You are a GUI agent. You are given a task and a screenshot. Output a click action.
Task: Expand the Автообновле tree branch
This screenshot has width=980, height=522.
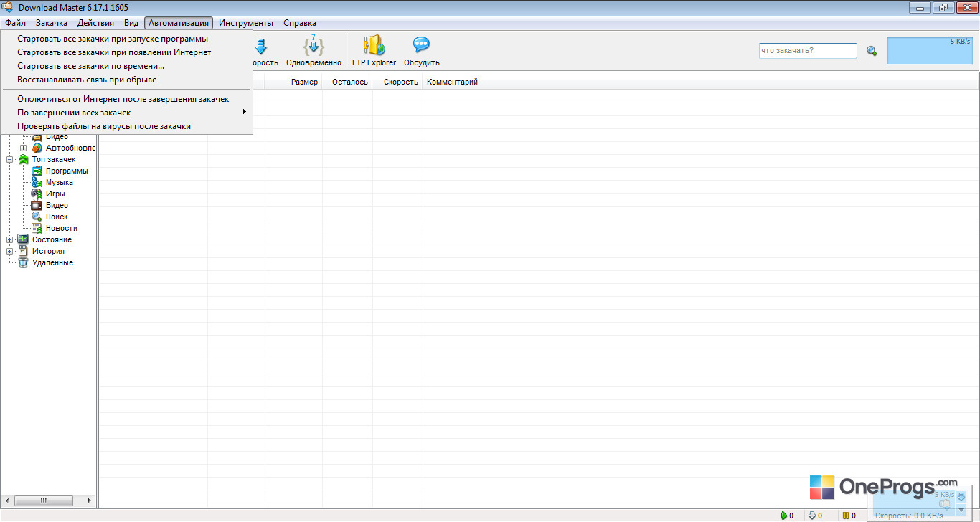[24, 148]
